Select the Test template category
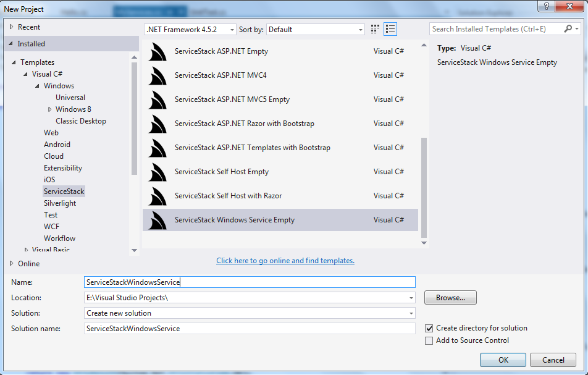The height and width of the screenshot is (375, 588). click(51, 215)
